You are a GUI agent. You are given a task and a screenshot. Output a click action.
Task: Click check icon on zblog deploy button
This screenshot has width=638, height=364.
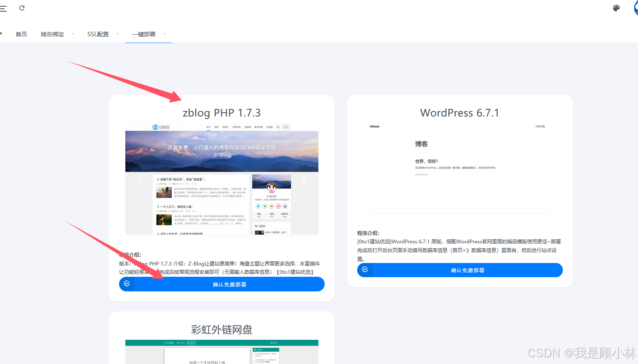tap(127, 284)
